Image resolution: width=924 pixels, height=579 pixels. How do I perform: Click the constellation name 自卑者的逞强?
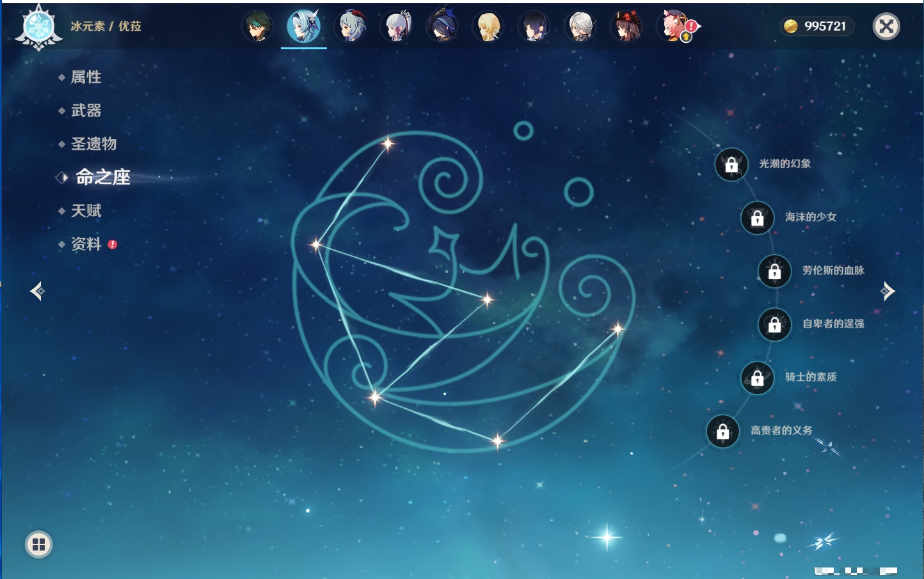pyautogui.click(x=833, y=324)
